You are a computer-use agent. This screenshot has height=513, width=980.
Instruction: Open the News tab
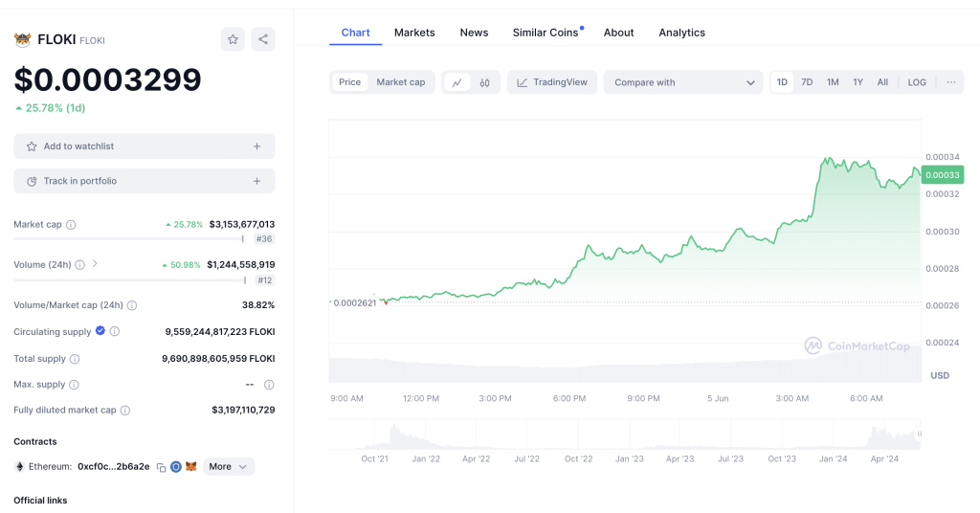tap(474, 33)
